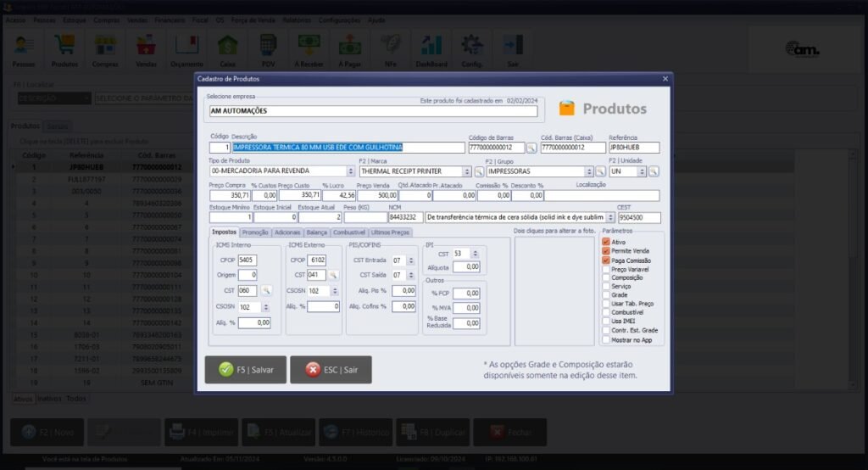This screenshot has height=470, width=868.
Task: Open the ICMS Interno CST search icon
Action: 265,290
